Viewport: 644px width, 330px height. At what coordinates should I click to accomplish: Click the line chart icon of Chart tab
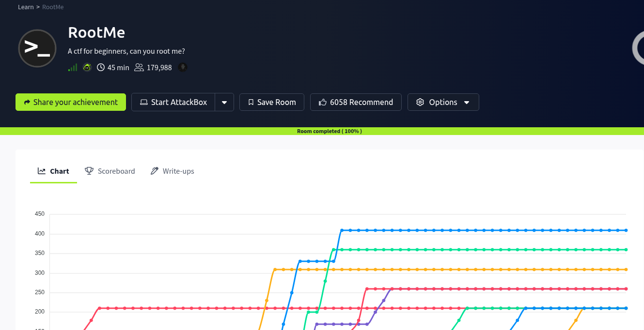(x=42, y=171)
